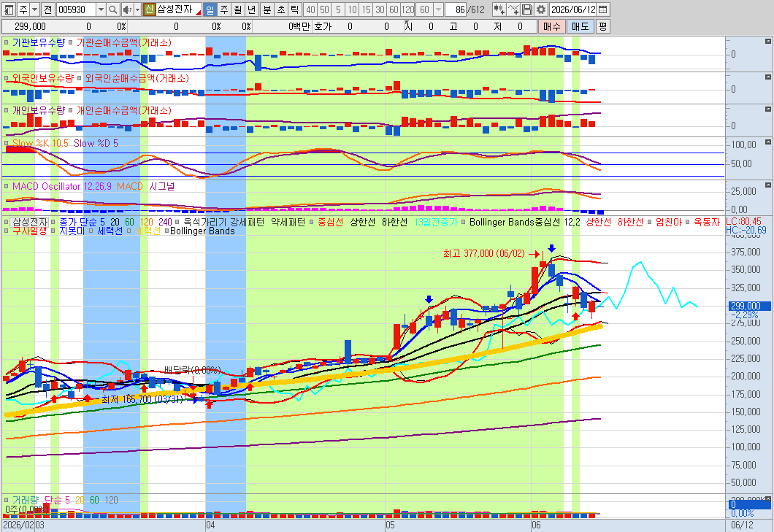The image size is (774, 532).
Task: Click the stock search magnifier icon
Action: [x=112, y=9]
